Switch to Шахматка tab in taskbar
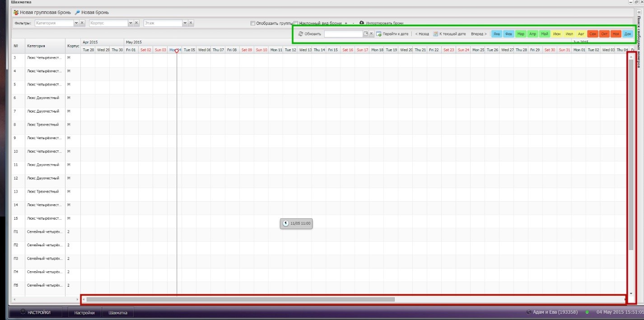This screenshot has height=320, width=644. pyautogui.click(x=118, y=312)
